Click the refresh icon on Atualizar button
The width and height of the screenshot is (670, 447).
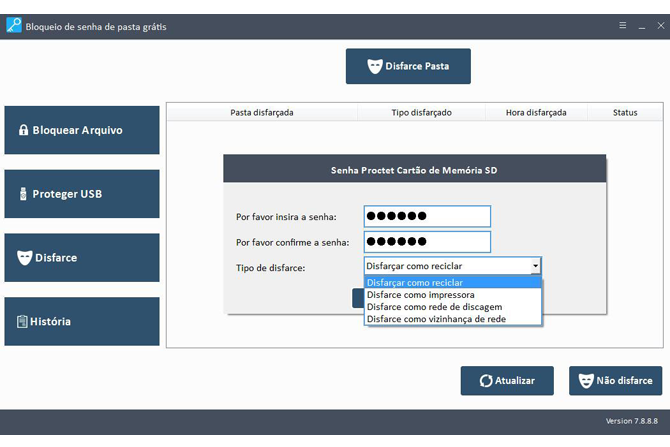[485, 380]
